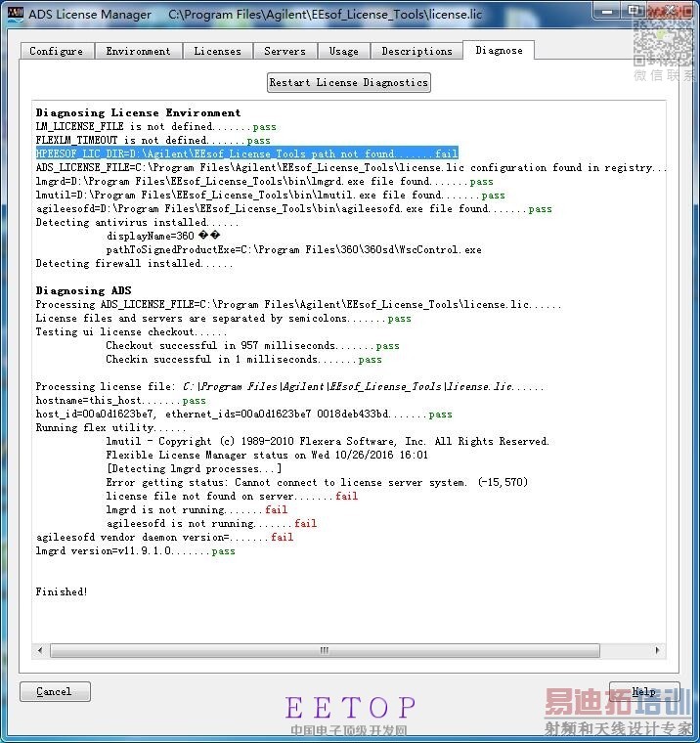
Task: Click the Cancel button
Action: [55, 691]
